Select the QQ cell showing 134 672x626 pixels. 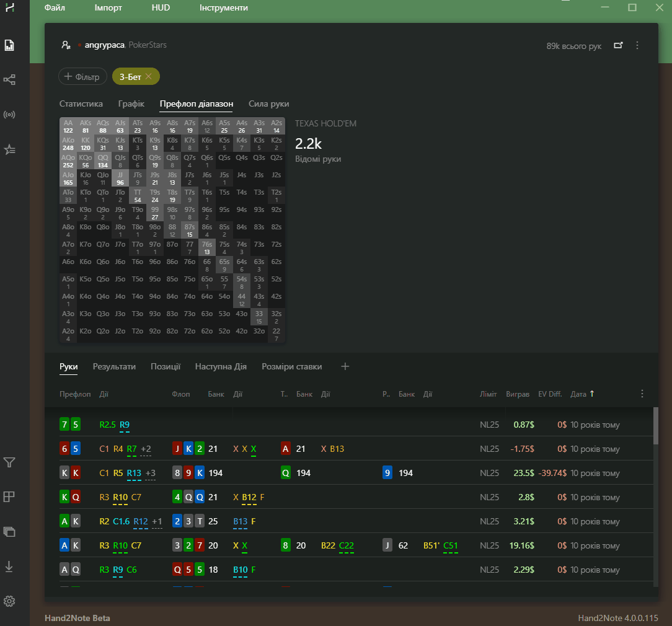(x=103, y=161)
